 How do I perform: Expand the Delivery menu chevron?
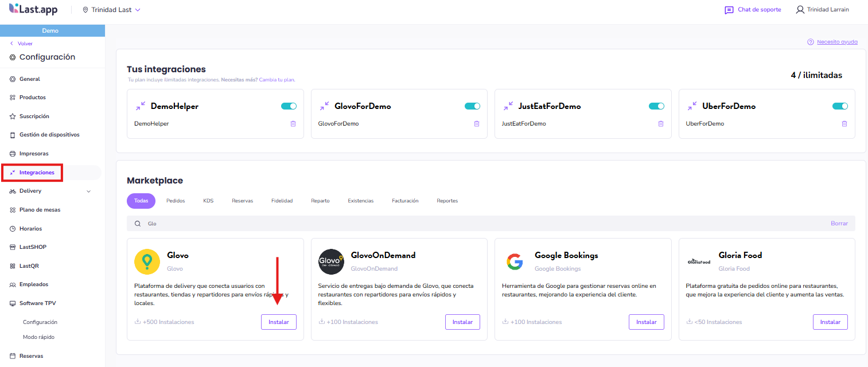click(x=88, y=192)
